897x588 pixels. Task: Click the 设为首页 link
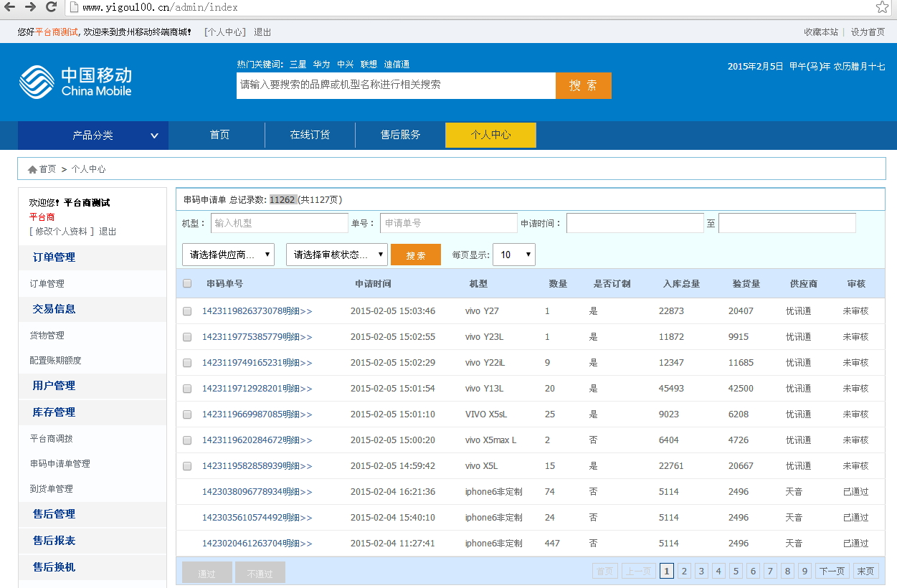click(868, 32)
